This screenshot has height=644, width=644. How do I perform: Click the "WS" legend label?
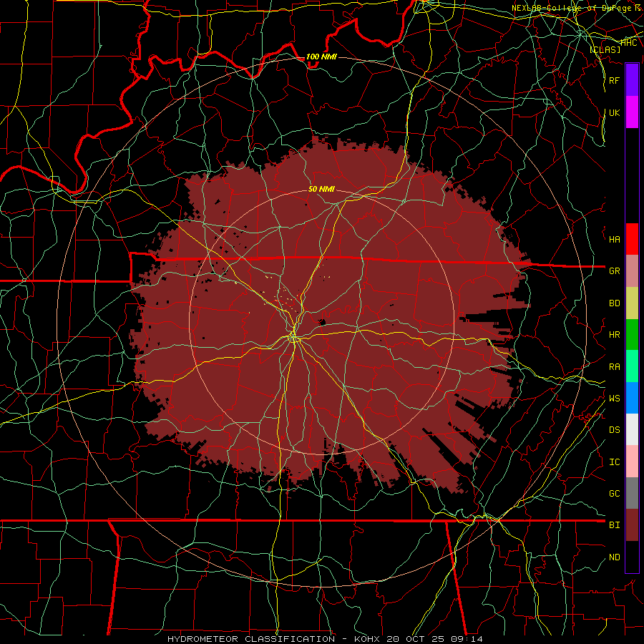(x=614, y=399)
